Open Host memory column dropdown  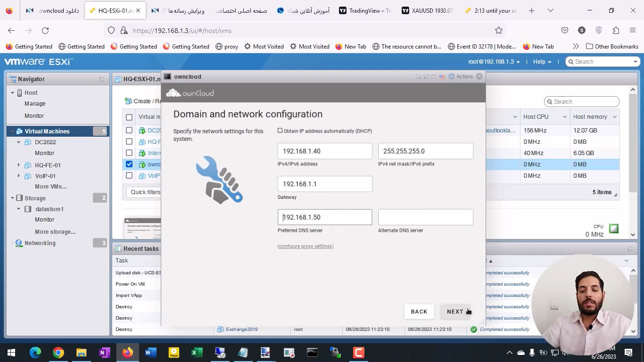point(615,117)
